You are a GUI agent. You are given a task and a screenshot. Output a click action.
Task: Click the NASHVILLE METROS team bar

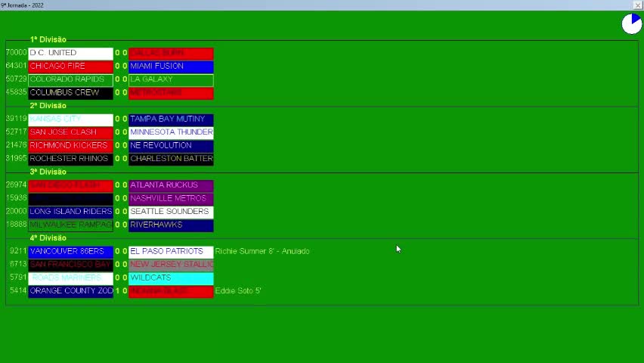pyautogui.click(x=171, y=199)
